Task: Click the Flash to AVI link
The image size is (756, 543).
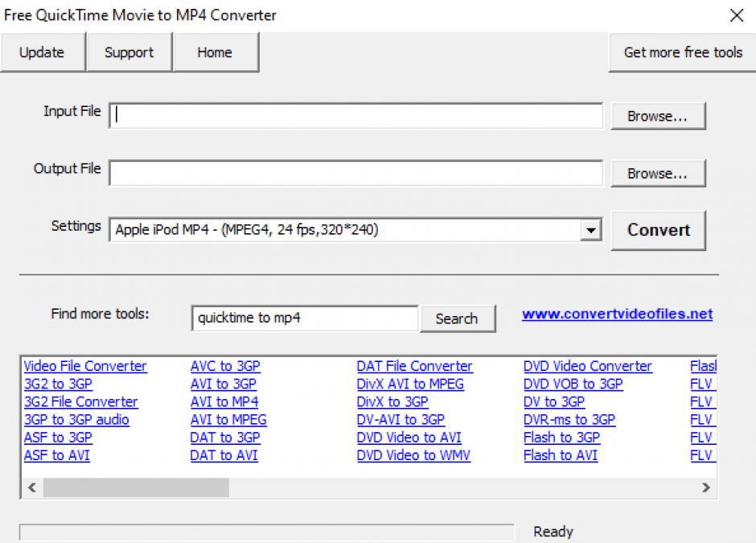Action: click(x=561, y=455)
